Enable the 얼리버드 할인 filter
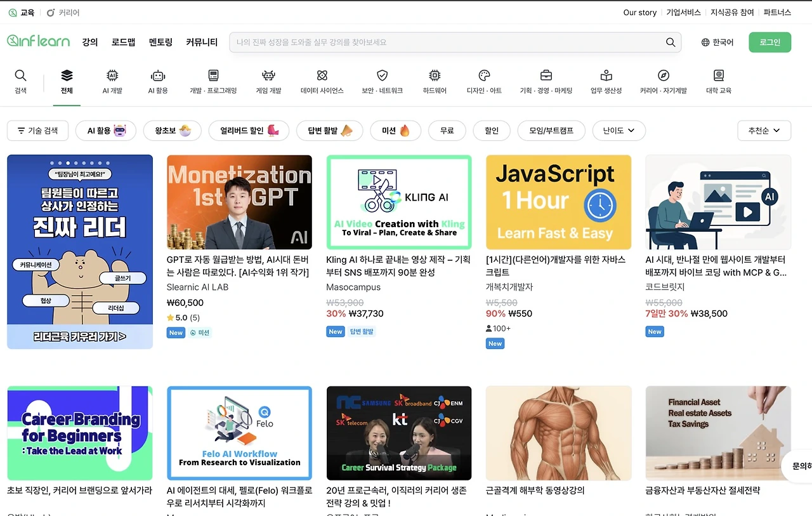 pyautogui.click(x=249, y=131)
